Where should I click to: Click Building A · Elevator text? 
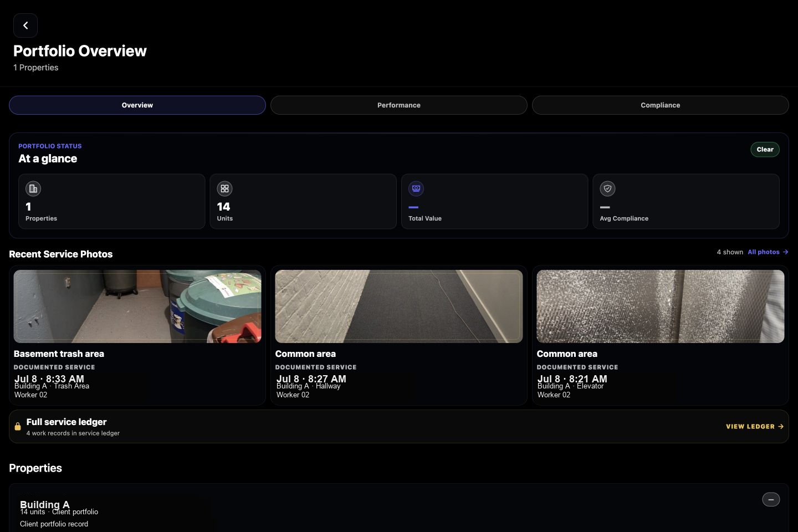pos(570,386)
